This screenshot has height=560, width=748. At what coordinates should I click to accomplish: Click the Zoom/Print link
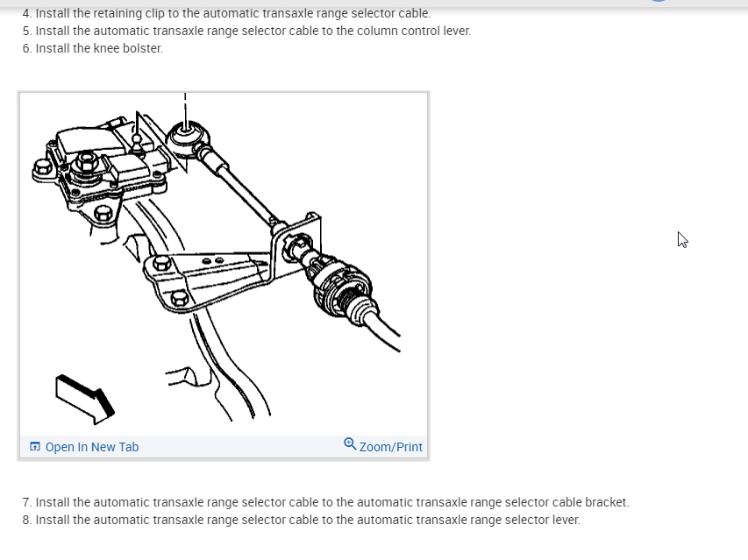coord(383,446)
